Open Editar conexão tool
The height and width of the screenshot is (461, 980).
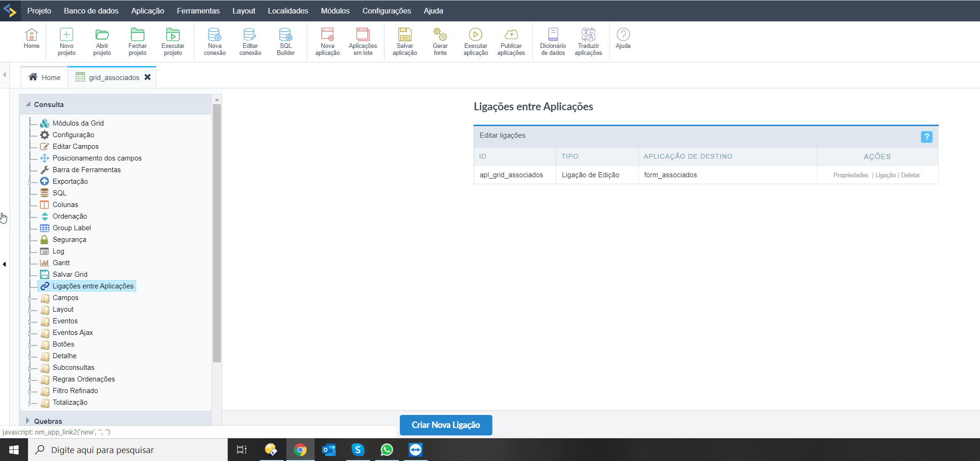[x=250, y=41]
